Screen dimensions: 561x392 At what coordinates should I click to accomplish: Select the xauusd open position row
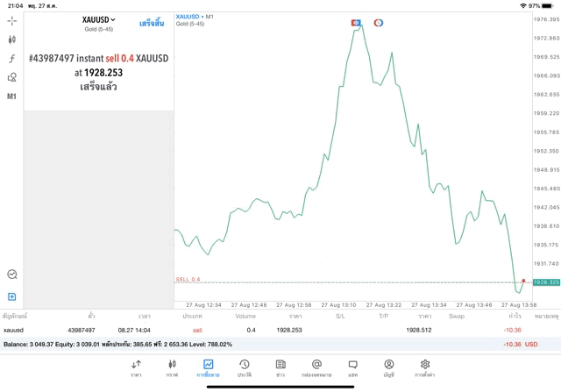(263, 330)
